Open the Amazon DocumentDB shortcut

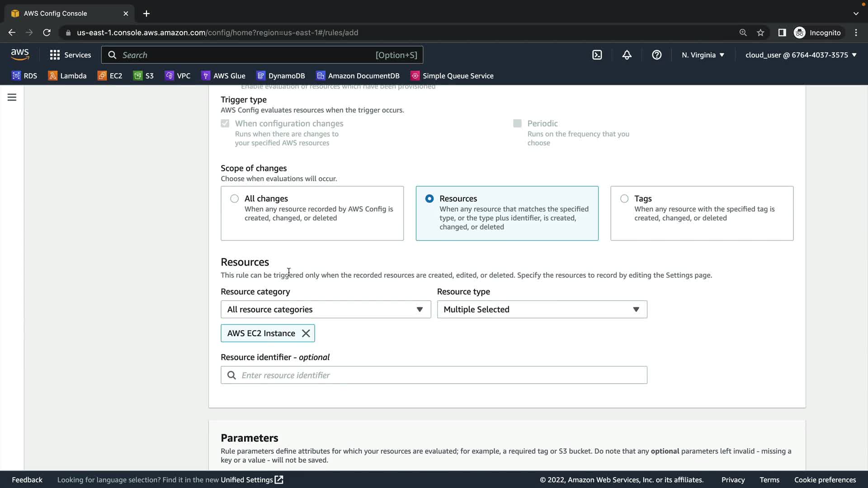point(358,76)
